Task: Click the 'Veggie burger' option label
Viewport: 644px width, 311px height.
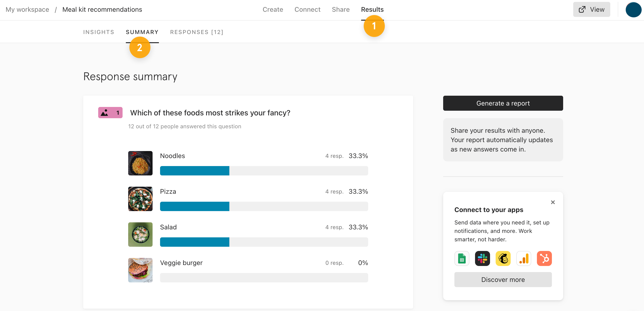Action: [x=181, y=263]
